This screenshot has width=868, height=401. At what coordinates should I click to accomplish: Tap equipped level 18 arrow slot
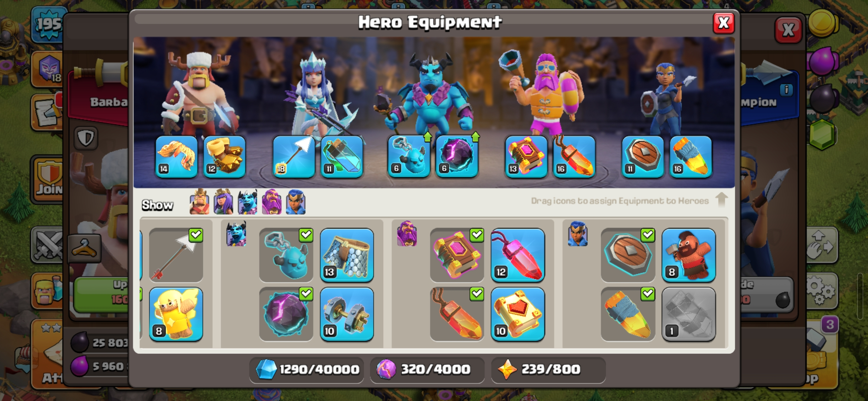[294, 157]
